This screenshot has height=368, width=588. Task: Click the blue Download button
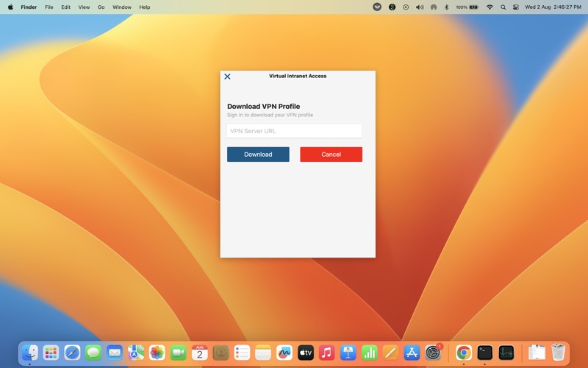[x=258, y=155]
